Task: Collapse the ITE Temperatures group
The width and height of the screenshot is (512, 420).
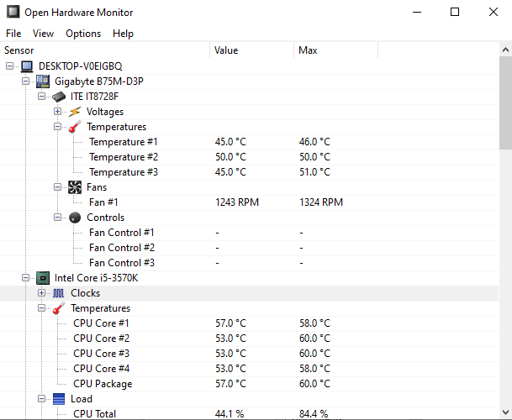Action: click(57, 127)
